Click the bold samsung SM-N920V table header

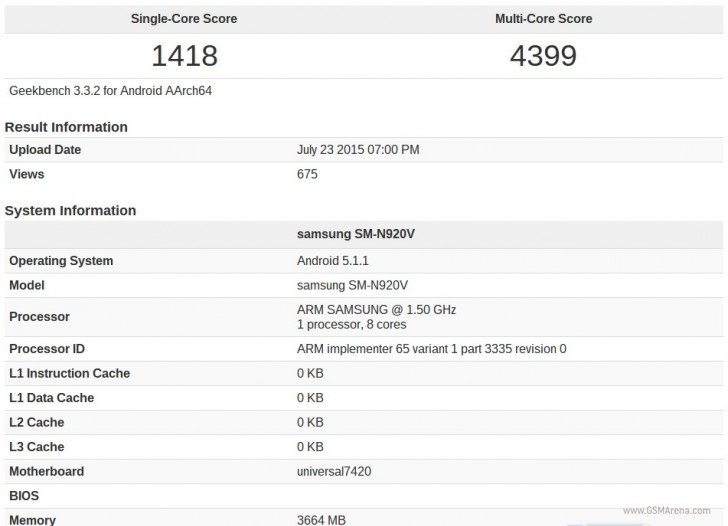pyautogui.click(x=356, y=235)
